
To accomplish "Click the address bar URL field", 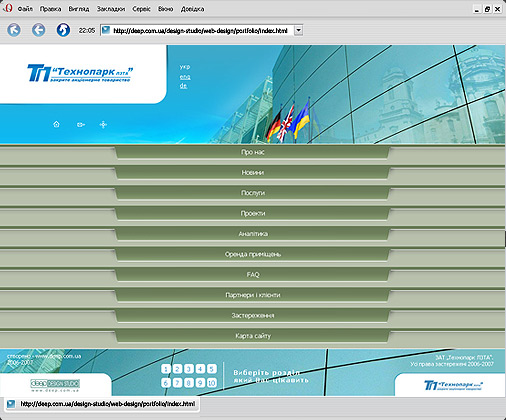I will point(197,30).
